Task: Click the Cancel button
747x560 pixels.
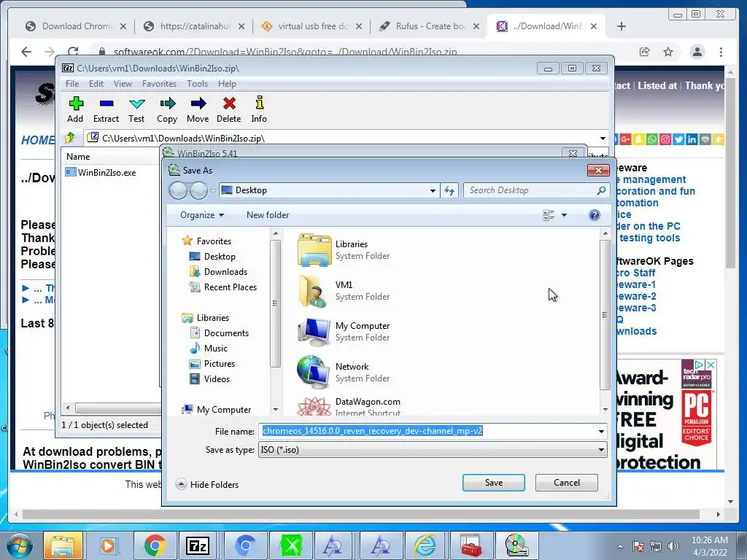Action: pyautogui.click(x=566, y=483)
